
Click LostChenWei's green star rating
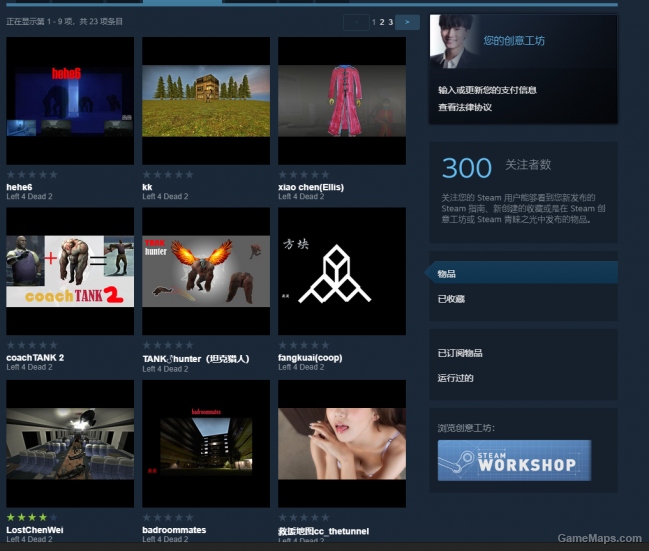[32, 517]
